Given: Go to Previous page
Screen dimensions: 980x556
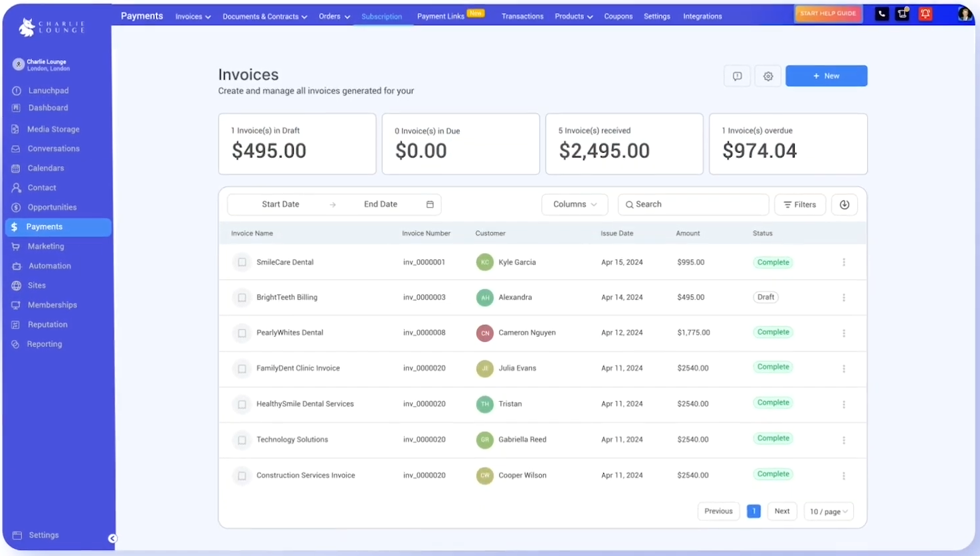Looking at the screenshot, I should pos(718,511).
